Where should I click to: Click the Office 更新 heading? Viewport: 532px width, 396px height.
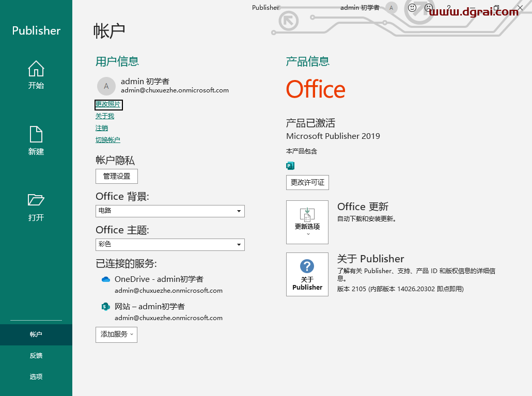[363, 207]
